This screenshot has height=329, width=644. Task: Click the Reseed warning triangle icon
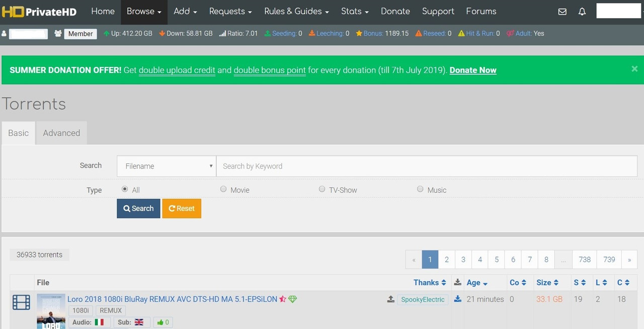(419, 34)
